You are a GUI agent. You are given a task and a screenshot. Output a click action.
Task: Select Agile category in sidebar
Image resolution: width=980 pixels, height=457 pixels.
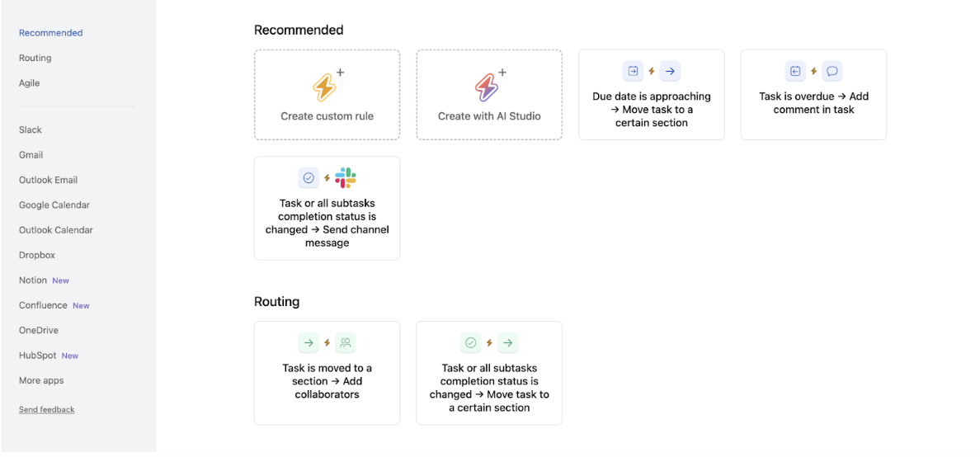tap(30, 83)
